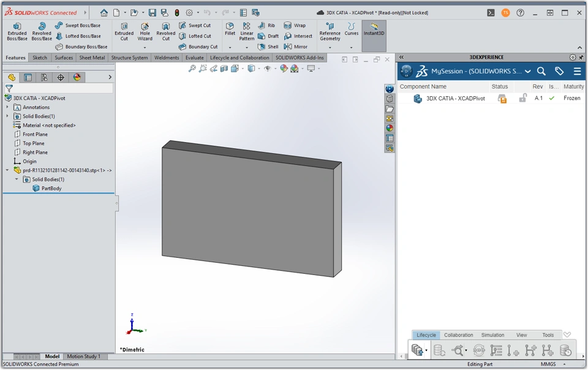Open the Zoom to Fit view tool
The image size is (588, 370).
coord(192,69)
